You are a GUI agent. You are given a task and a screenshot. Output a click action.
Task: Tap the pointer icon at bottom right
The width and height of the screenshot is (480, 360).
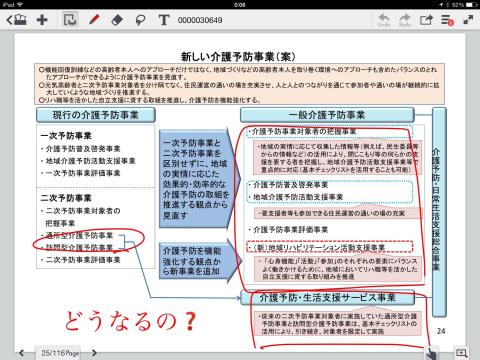click(431, 353)
